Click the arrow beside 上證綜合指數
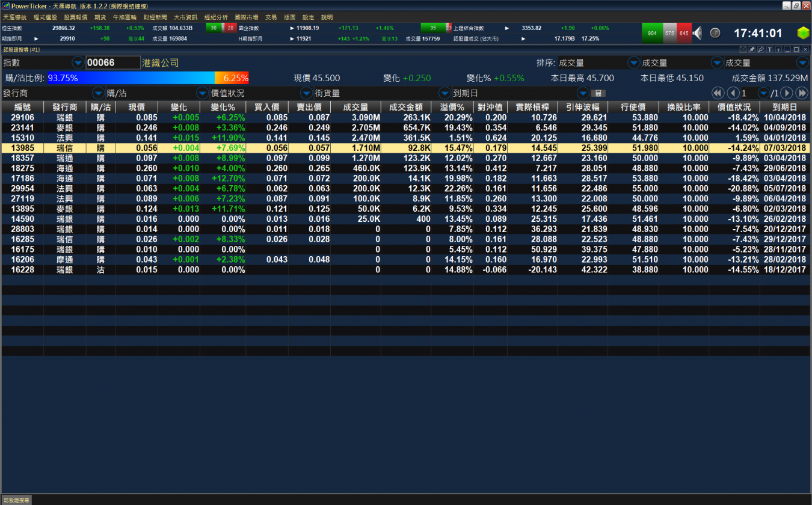This screenshot has height=505, width=812. [x=507, y=28]
